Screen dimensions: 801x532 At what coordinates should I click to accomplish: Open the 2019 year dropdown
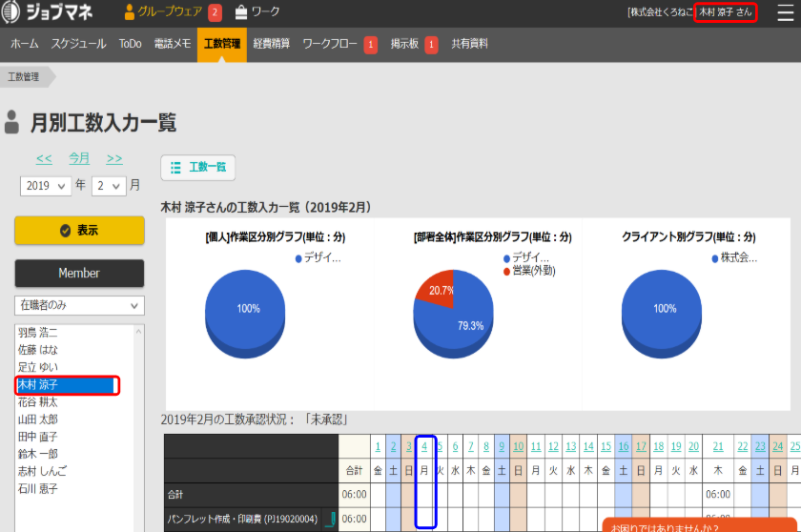tap(46, 186)
